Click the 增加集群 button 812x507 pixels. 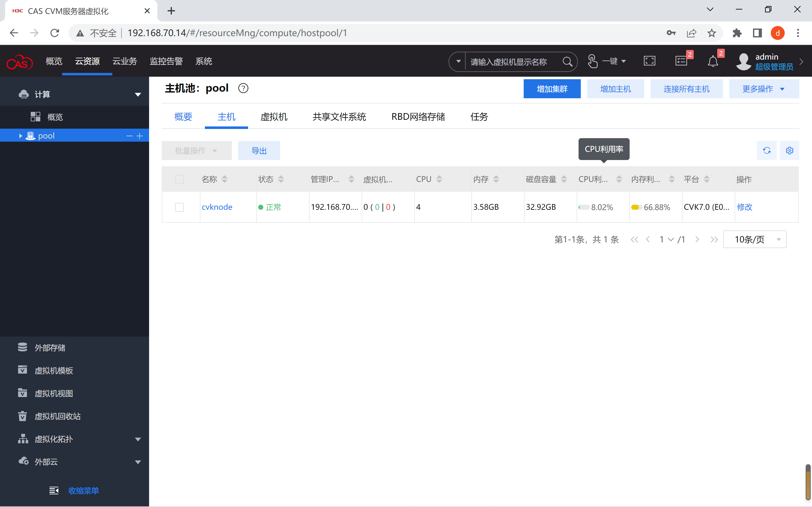[552, 89]
